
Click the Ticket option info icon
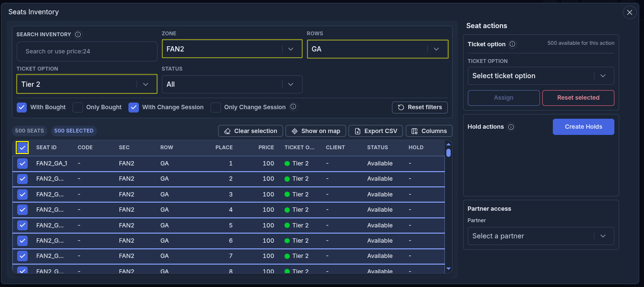(x=512, y=44)
